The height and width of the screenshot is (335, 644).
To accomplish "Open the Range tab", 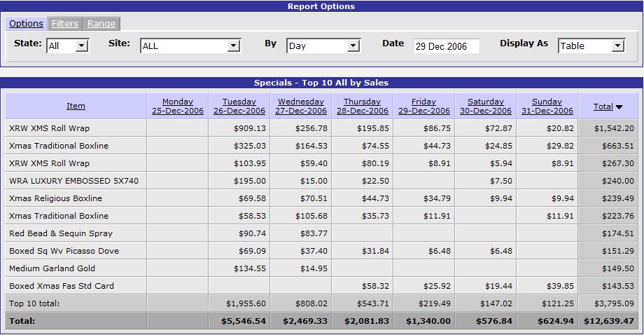I will coord(101,23).
